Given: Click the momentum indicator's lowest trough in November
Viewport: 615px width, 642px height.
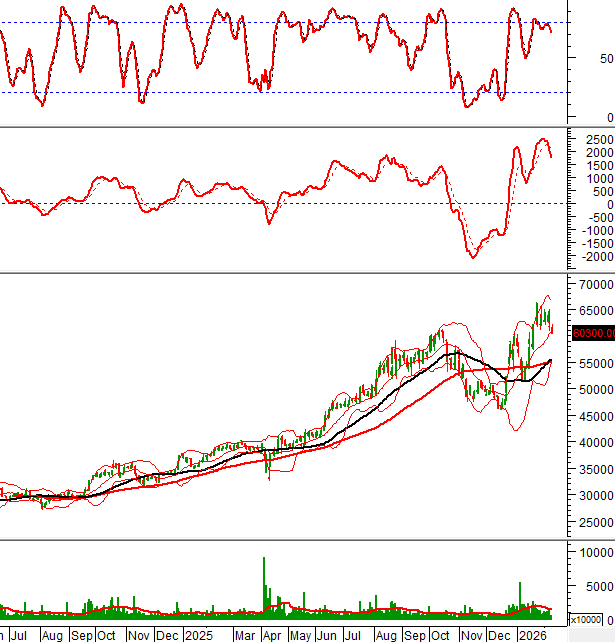Looking at the screenshot, I should click(x=472, y=257).
